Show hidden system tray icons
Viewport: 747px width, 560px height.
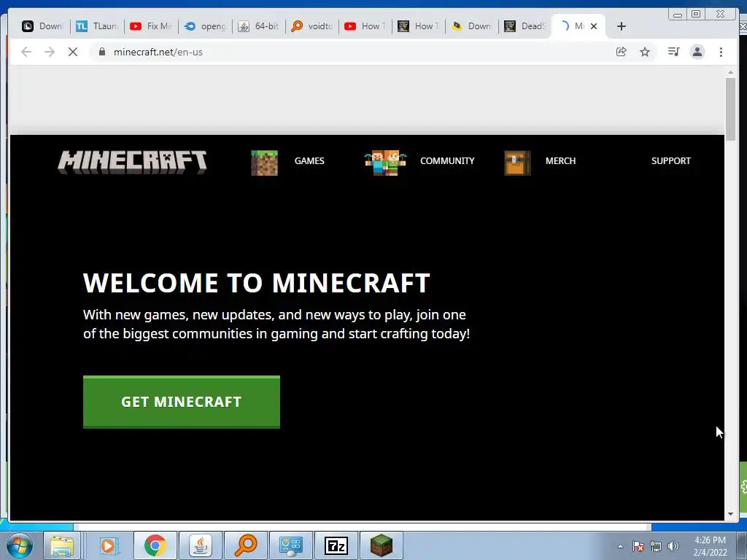click(x=620, y=546)
